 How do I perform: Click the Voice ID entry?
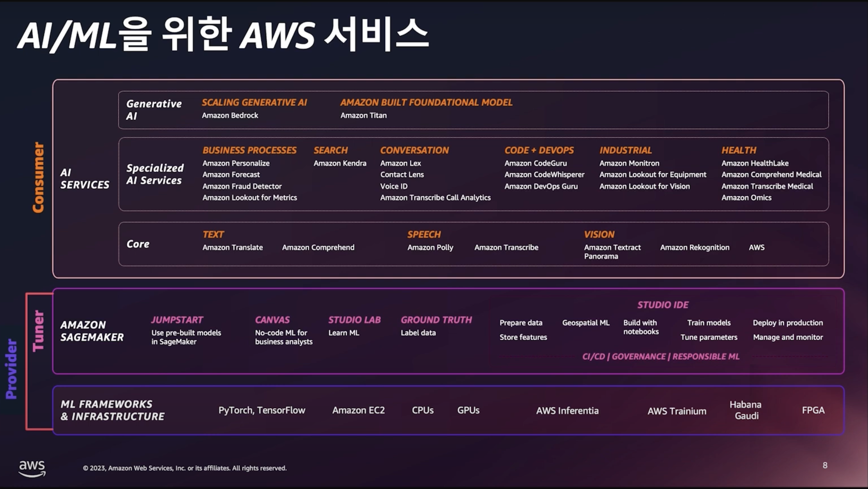click(x=394, y=186)
